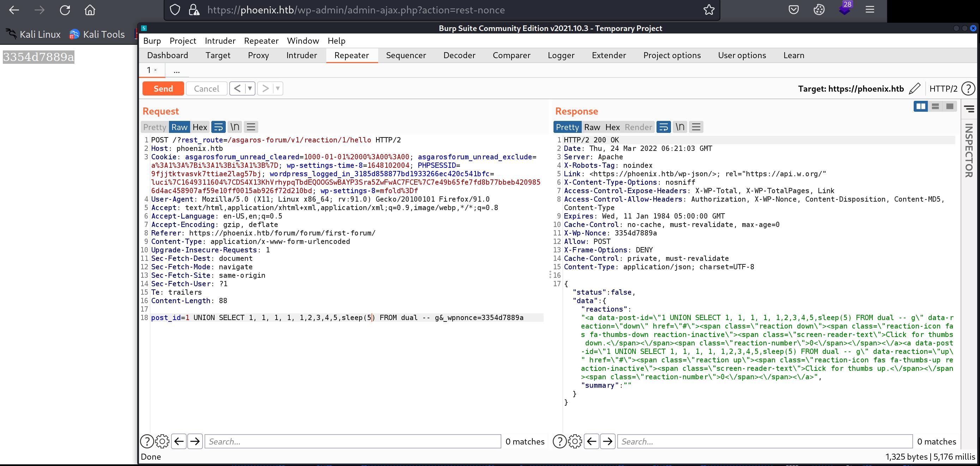
Task: Toggle word wrap in Request panel
Action: coord(218,127)
